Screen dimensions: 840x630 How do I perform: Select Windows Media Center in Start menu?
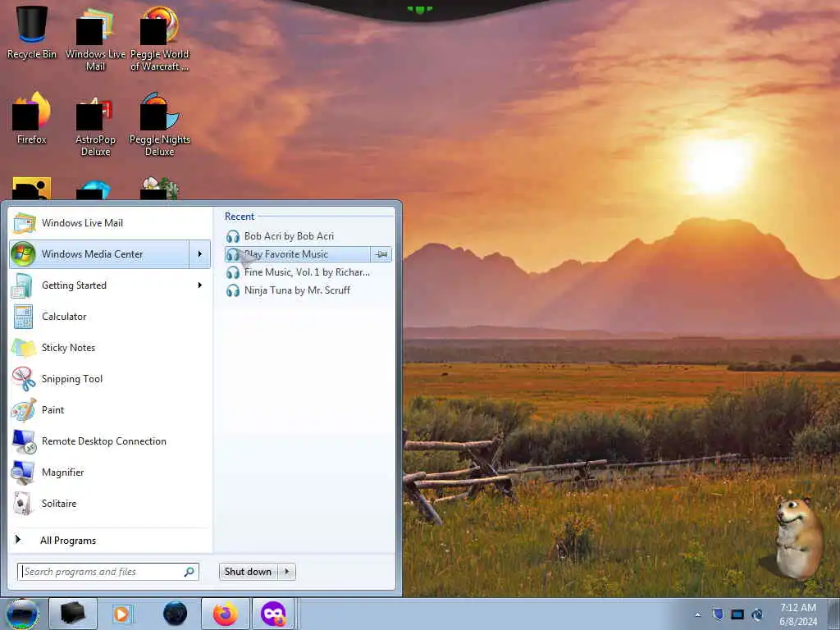[99, 254]
